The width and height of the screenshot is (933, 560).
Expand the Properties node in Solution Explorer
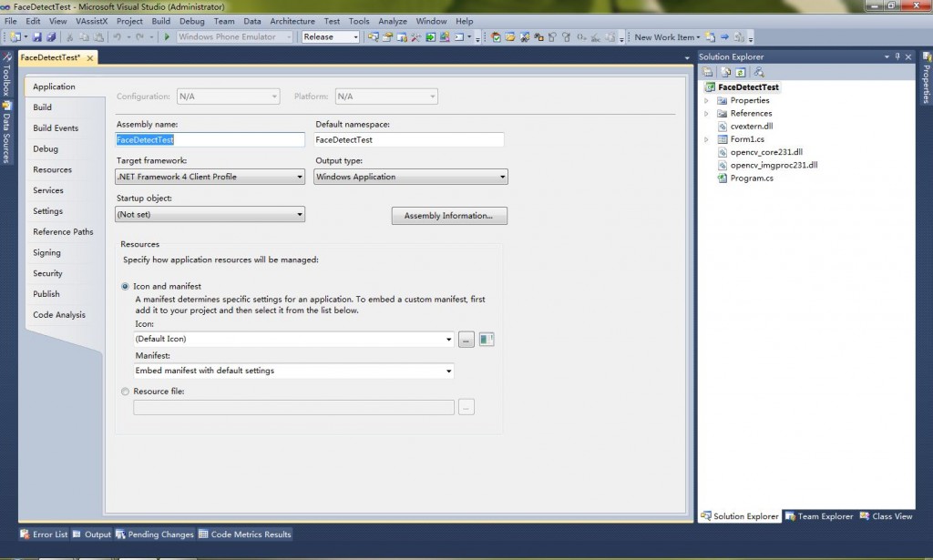pos(706,100)
